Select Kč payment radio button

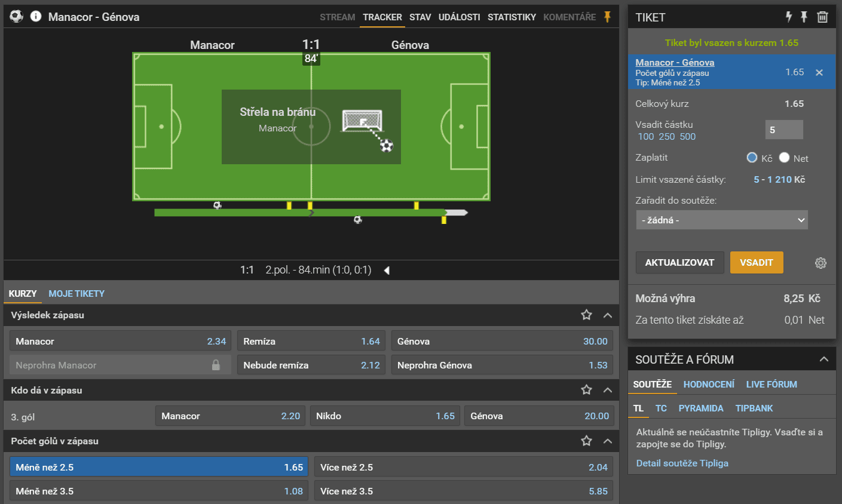[x=752, y=158]
